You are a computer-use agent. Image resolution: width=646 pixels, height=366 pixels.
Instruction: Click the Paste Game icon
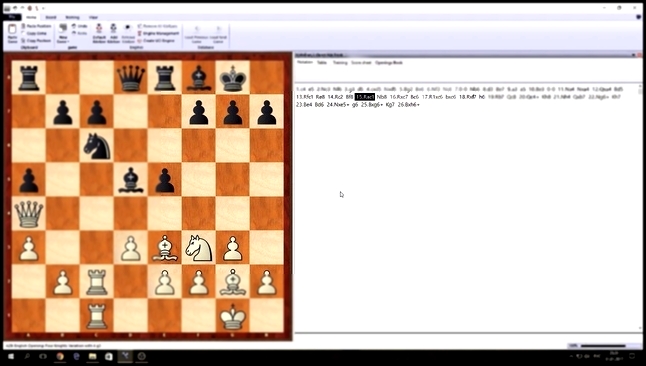[12, 33]
